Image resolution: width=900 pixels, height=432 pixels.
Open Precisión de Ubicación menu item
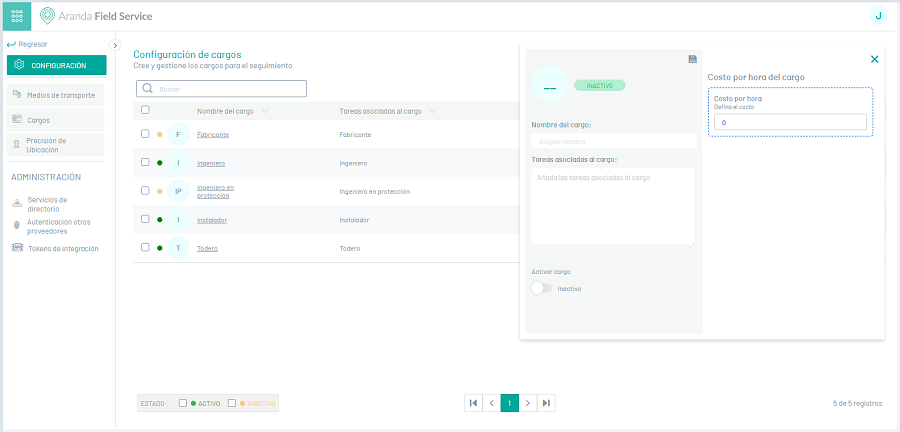pyautogui.click(x=56, y=145)
